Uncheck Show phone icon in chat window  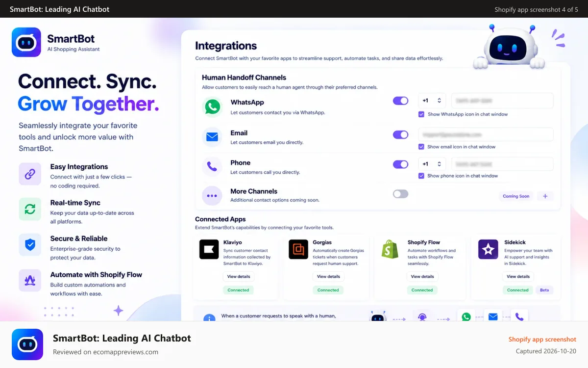click(421, 176)
